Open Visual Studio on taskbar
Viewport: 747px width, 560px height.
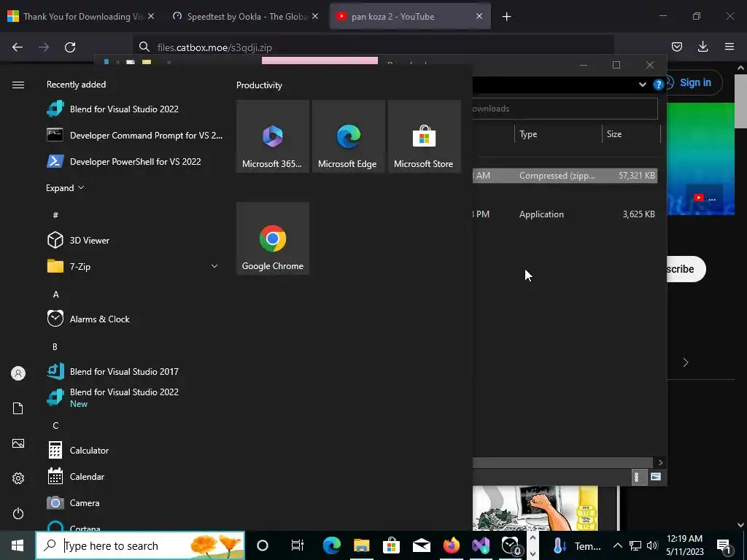point(481,545)
